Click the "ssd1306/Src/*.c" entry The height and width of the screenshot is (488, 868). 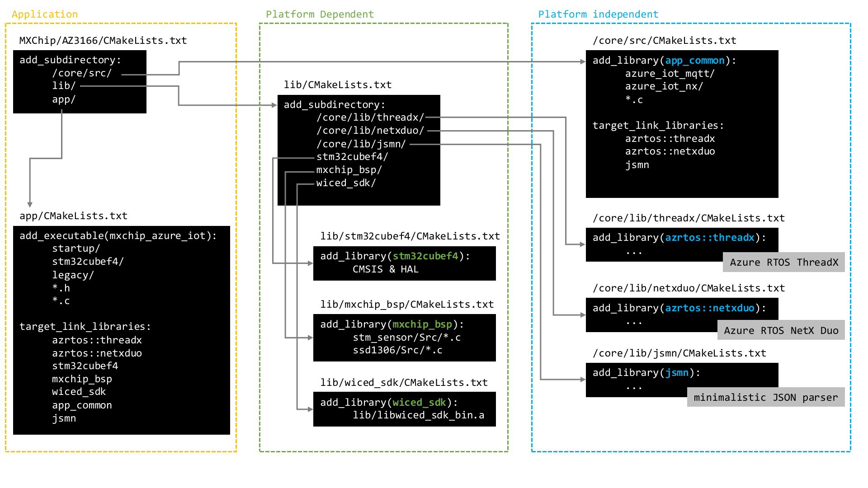[398, 350]
